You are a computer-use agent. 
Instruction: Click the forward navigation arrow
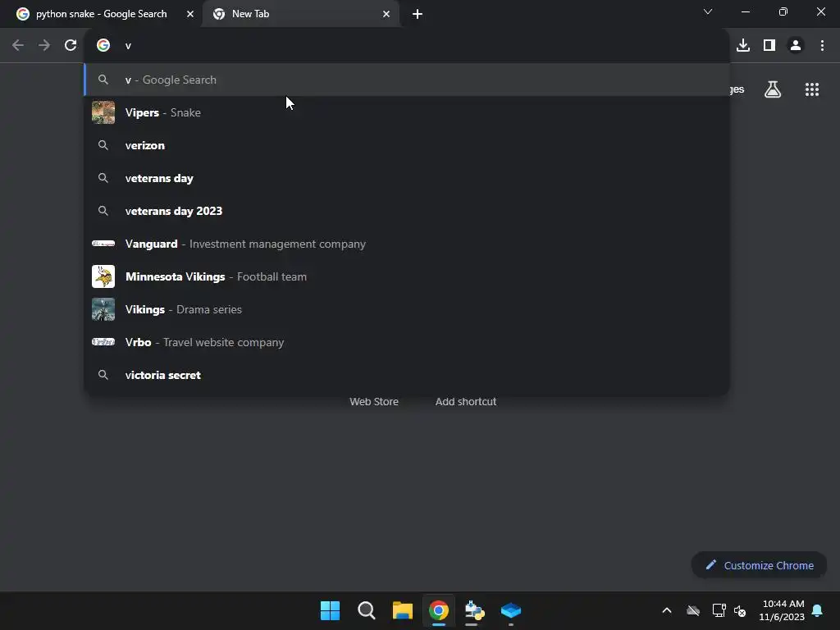tap(44, 46)
